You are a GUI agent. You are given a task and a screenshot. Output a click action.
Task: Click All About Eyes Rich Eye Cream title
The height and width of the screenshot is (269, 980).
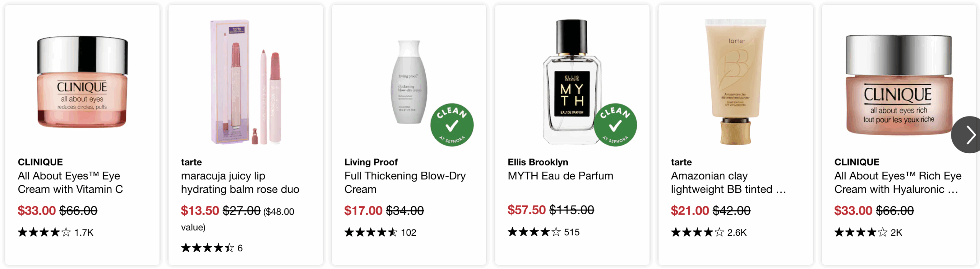pos(898,182)
